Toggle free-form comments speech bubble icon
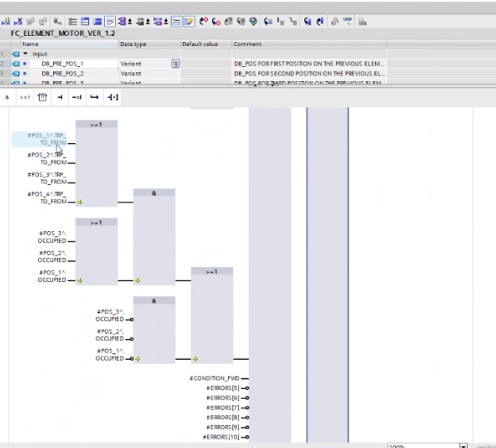This screenshot has width=496, height=448. [110, 21]
